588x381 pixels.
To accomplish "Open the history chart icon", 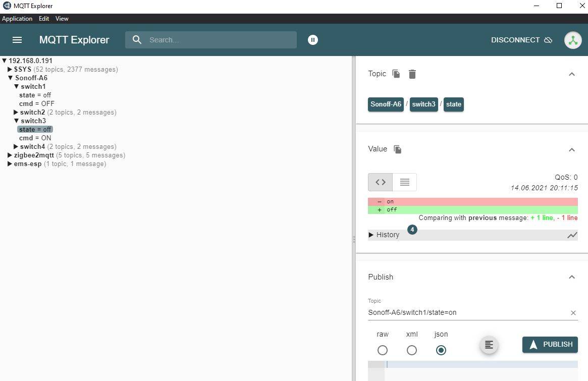I will point(572,235).
